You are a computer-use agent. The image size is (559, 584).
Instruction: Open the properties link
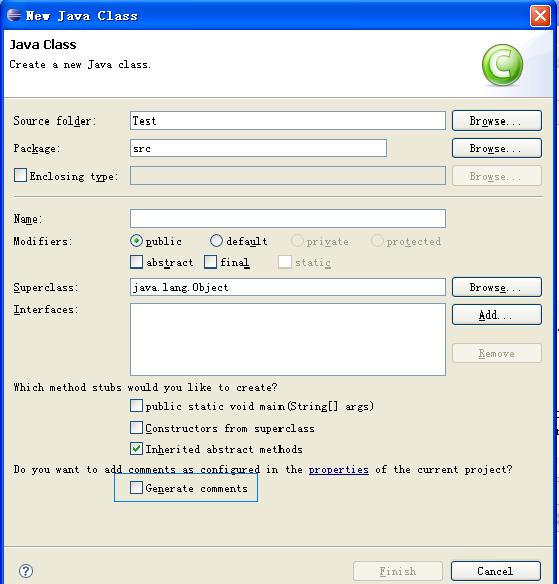click(x=339, y=470)
